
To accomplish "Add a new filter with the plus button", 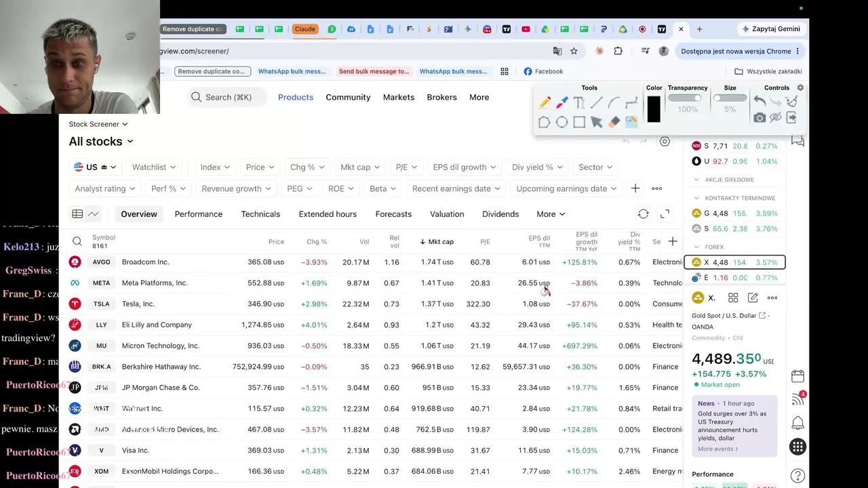I will pyautogui.click(x=635, y=188).
